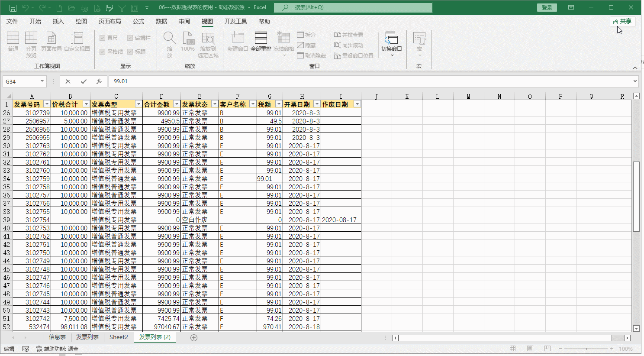The width and height of the screenshot is (644, 356).
Task: View Side by Side (并排查看)
Action: pos(349,35)
